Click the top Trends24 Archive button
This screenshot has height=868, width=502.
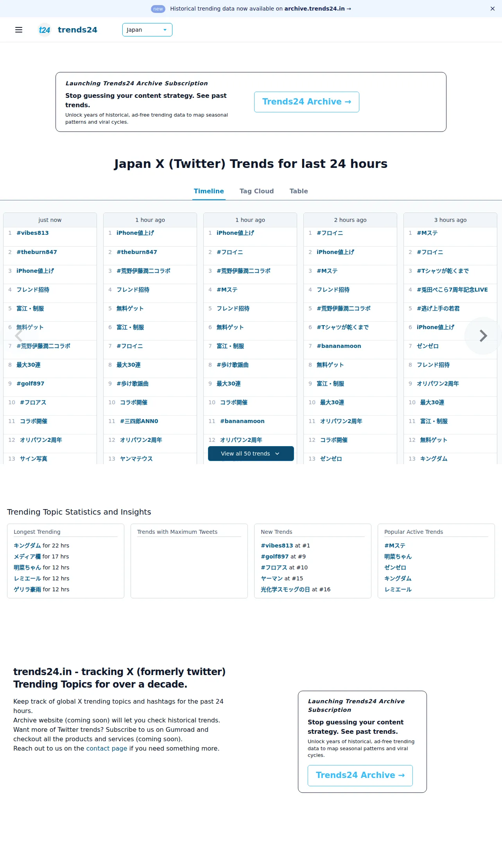(307, 102)
